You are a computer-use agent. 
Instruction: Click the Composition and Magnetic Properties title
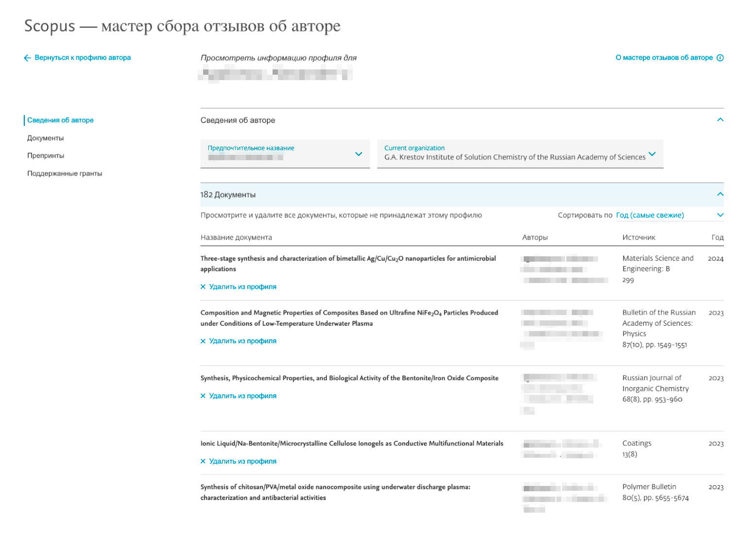pyautogui.click(x=349, y=318)
